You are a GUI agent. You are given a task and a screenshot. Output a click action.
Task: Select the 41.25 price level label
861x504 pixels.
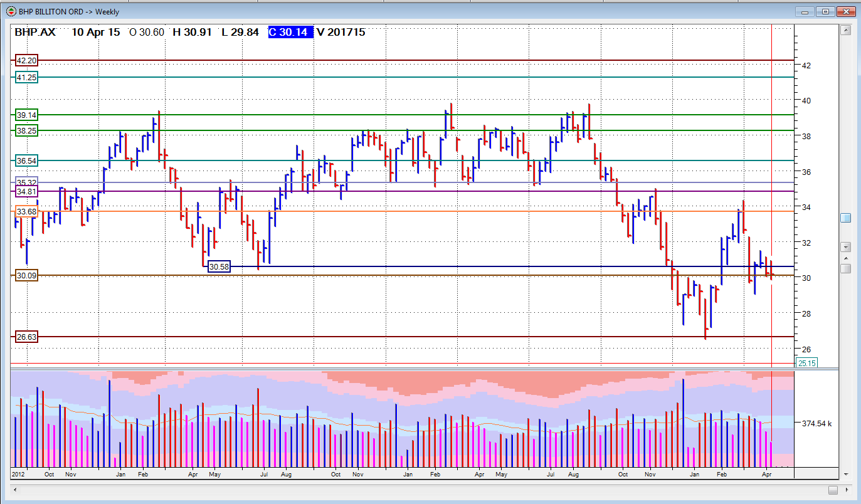[x=26, y=77]
